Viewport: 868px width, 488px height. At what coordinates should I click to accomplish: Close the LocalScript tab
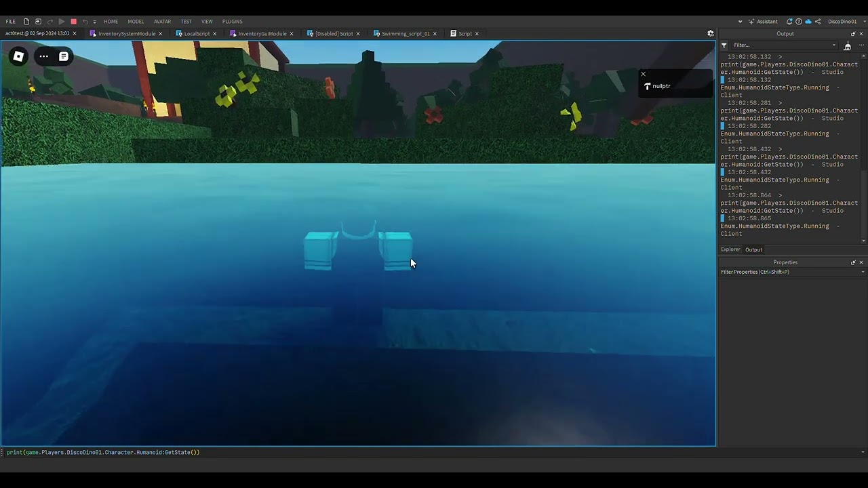pos(214,33)
